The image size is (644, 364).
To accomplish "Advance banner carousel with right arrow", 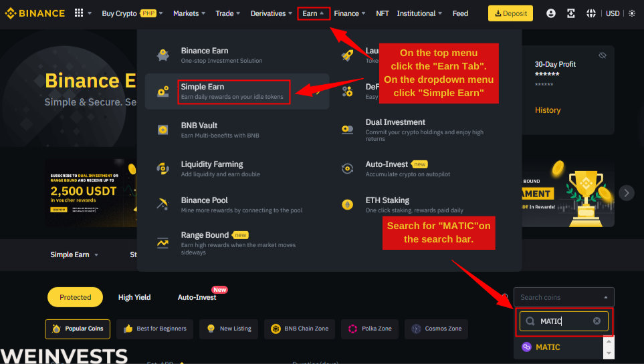I will point(627,193).
